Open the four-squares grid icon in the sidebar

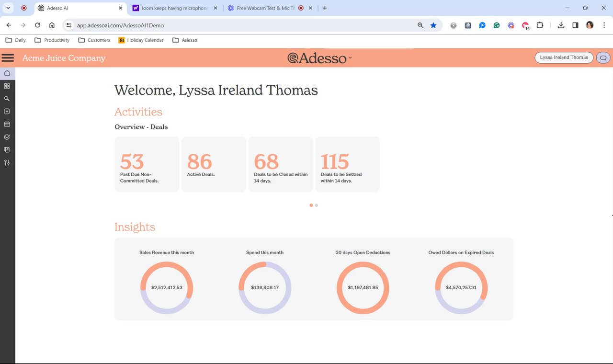pyautogui.click(x=7, y=86)
